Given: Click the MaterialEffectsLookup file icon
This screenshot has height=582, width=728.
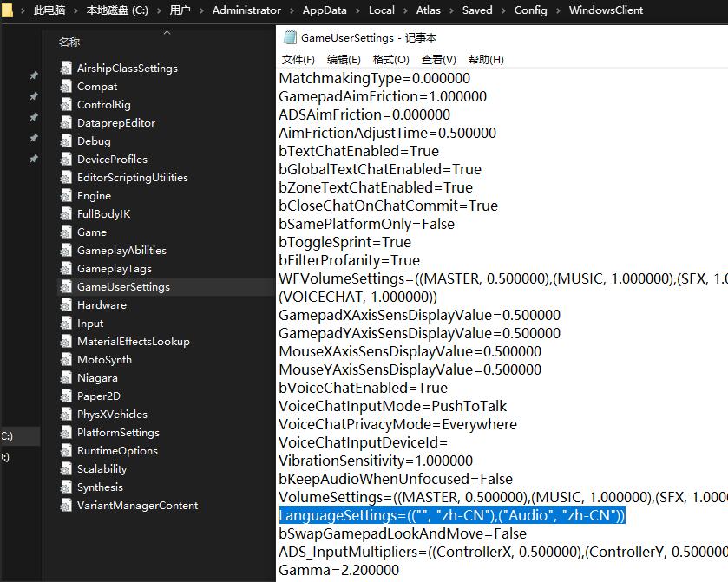Looking at the screenshot, I should tap(66, 341).
